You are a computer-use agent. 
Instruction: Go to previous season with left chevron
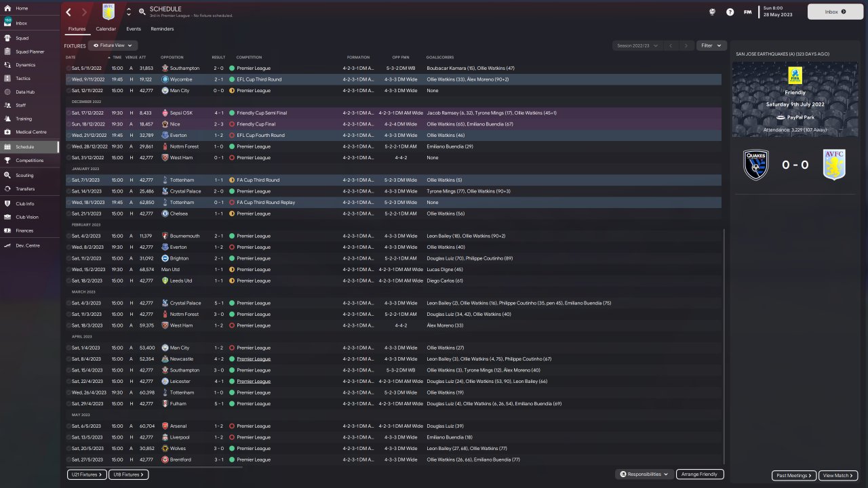pos(670,45)
